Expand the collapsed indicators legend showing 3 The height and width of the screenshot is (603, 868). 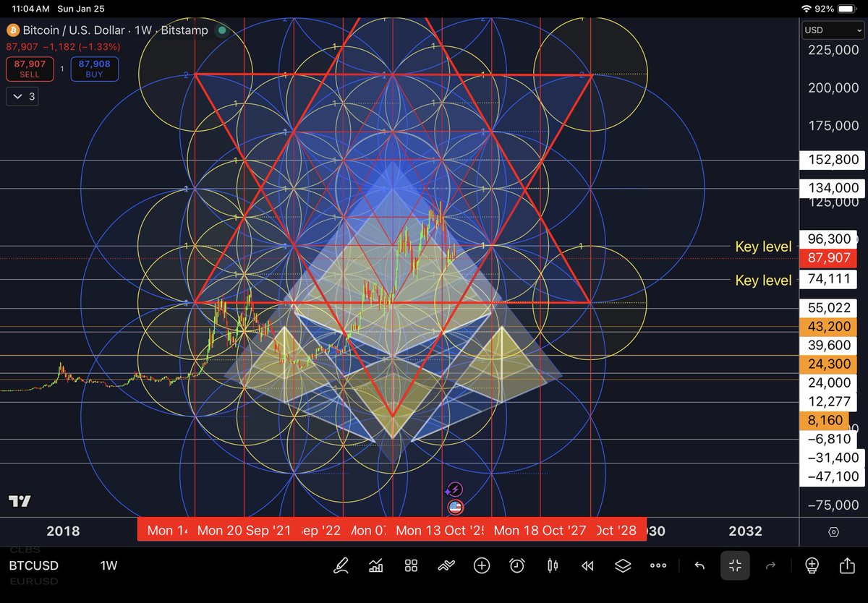pos(22,96)
